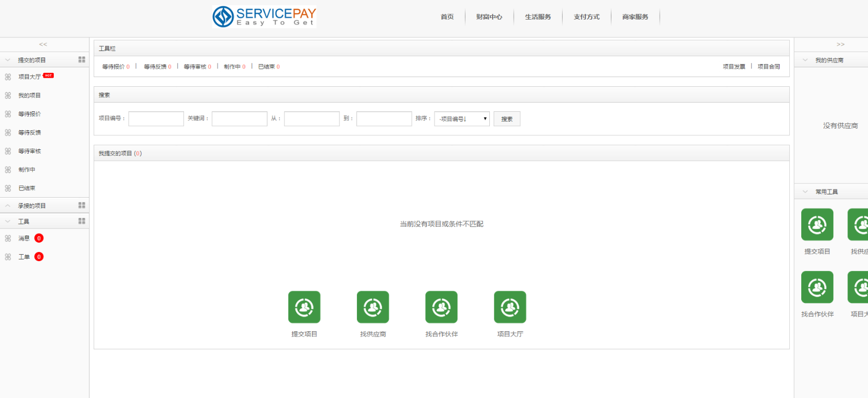This screenshot has height=398, width=868.
Task: Click grid icon beside 提交的项目 header
Action: (82, 60)
